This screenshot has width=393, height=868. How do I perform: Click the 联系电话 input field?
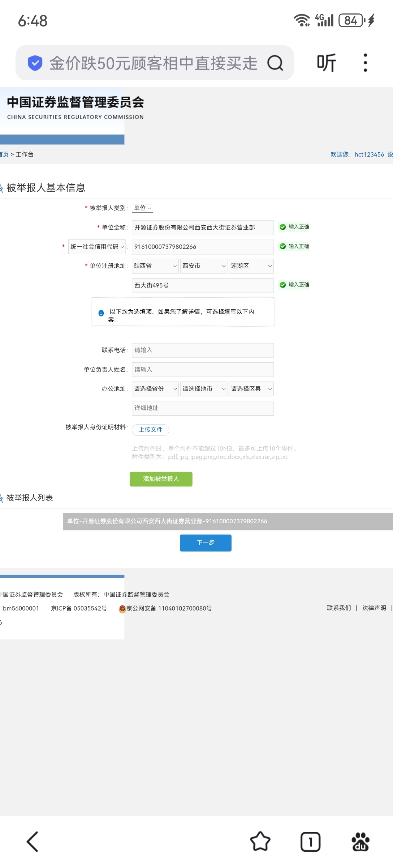coord(203,350)
